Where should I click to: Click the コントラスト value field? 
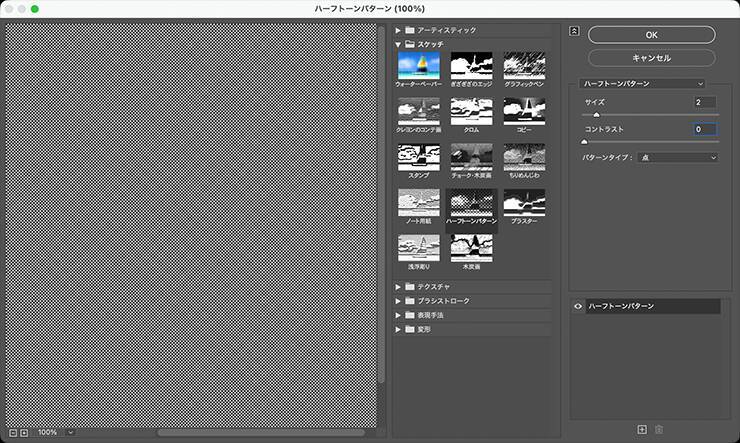(705, 129)
